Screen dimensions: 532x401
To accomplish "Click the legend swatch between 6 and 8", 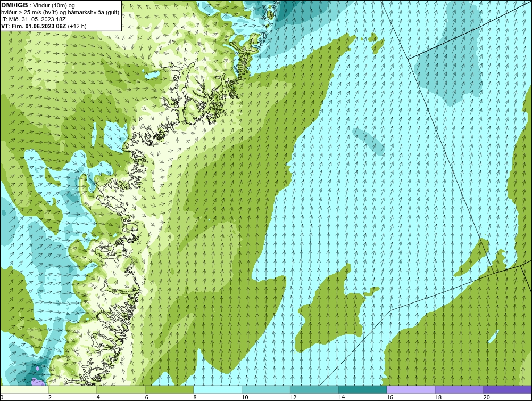I will [x=169, y=389].
